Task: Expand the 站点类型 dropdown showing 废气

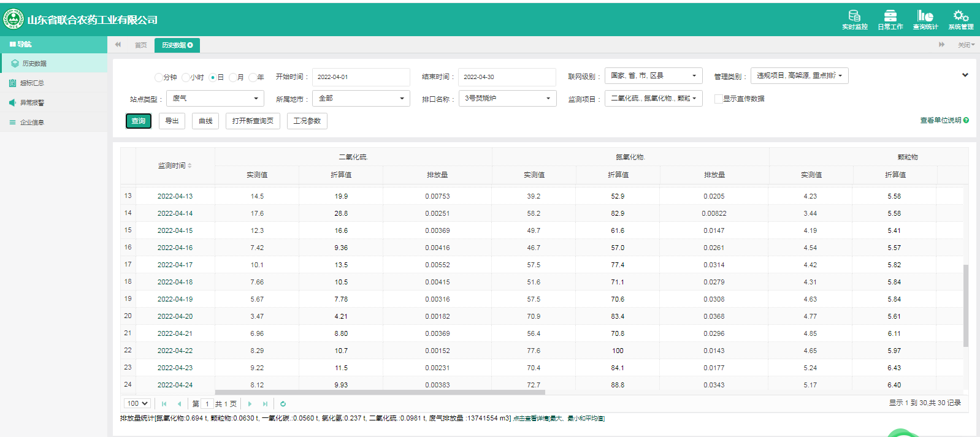Action: click(x=215, y=98)
